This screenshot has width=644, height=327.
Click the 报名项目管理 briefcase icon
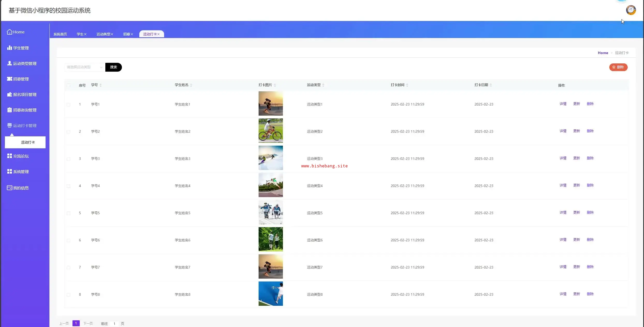pyautogui.click(x=10, y=94)
